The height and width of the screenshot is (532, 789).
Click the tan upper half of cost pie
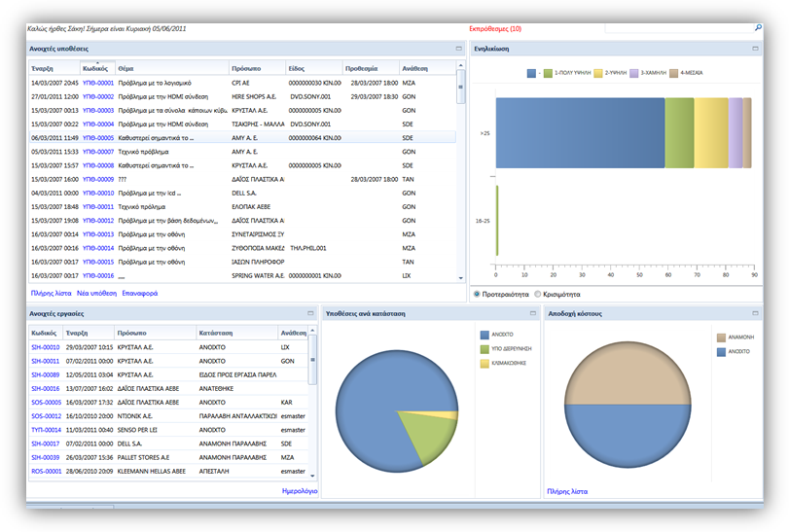pyautogui.click(x=628, y=372)
